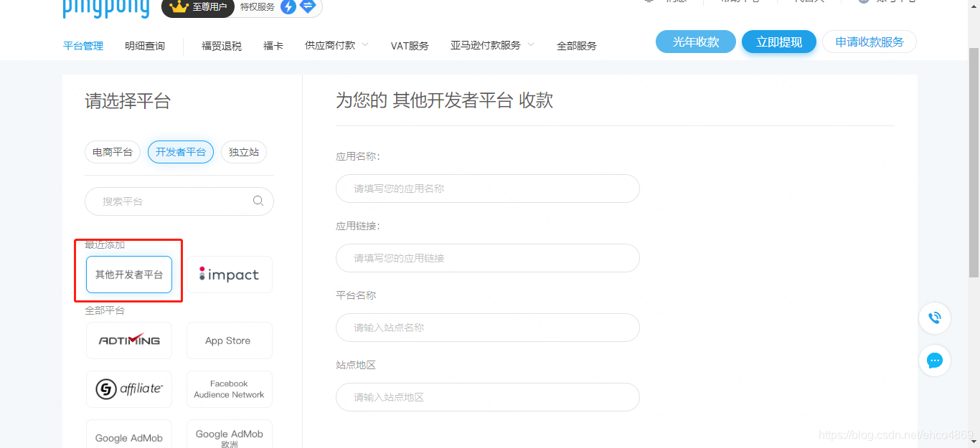The height and width of the screenshot is (448, 980).
Task: Select the 独立站 filter pill
Action: (243, 152)
